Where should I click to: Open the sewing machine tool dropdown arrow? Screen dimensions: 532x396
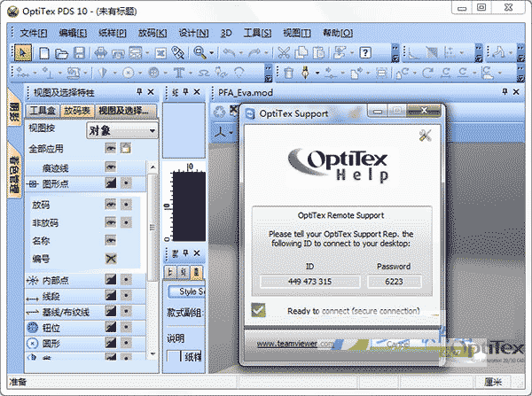85,73
